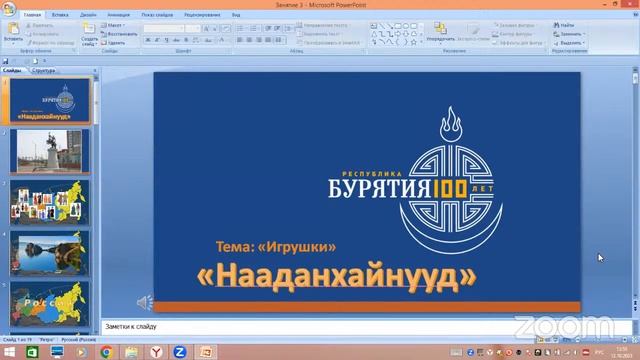Image resolution: width=640 pixels, height=360 pixels.
Task: Open the font name combo box
Action: click(164, 29)
